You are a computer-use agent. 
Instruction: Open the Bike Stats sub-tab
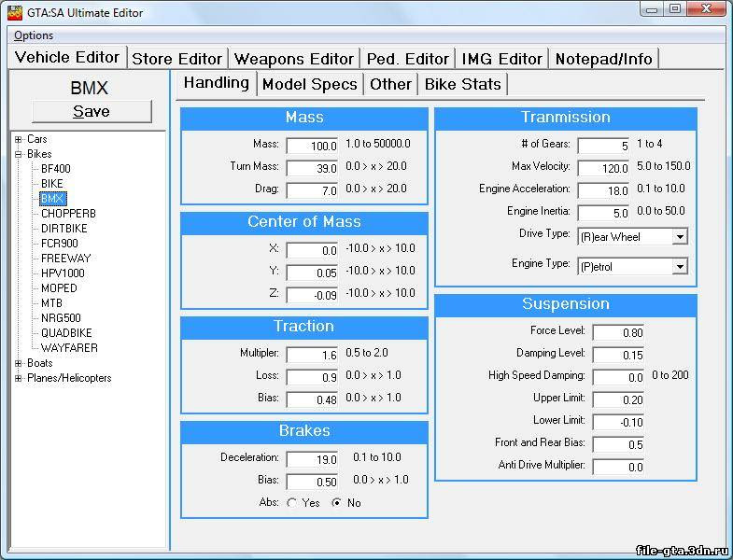(463, 84)
